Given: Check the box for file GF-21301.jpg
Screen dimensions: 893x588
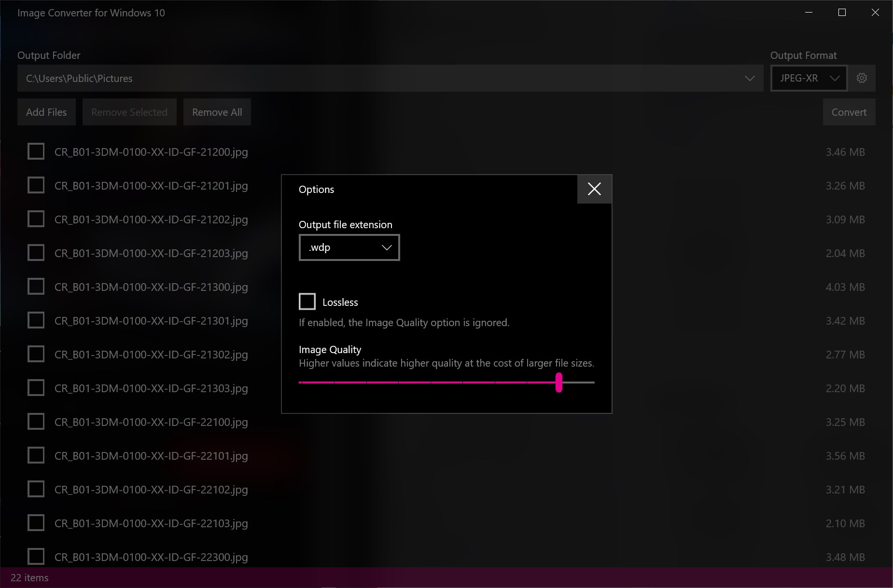Looking at the screenshot, I should (x=36, y=320).
